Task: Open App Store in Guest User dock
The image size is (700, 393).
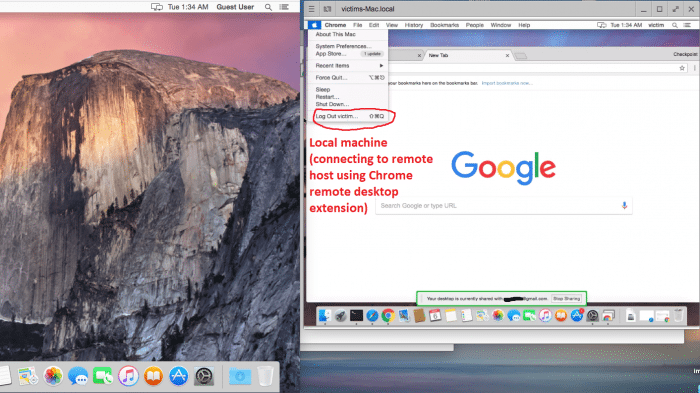Action: pos(179,376)
